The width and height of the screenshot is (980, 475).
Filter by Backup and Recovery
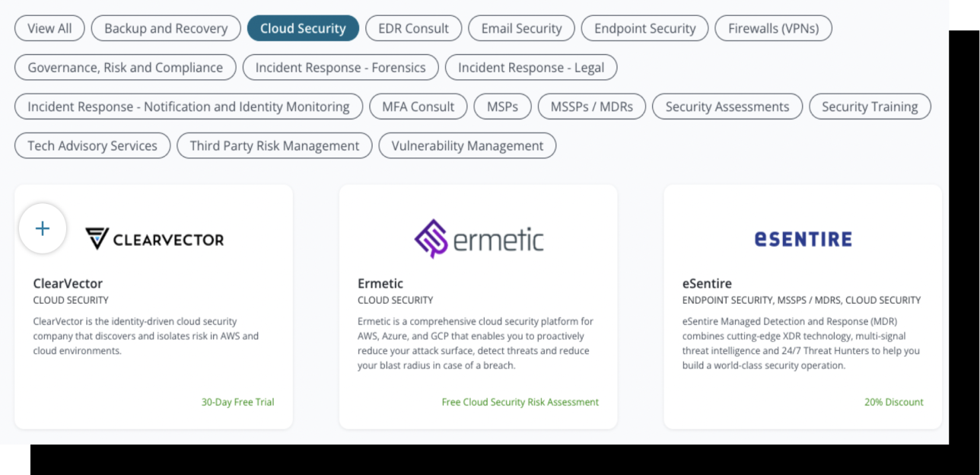[x=166, y=28]
